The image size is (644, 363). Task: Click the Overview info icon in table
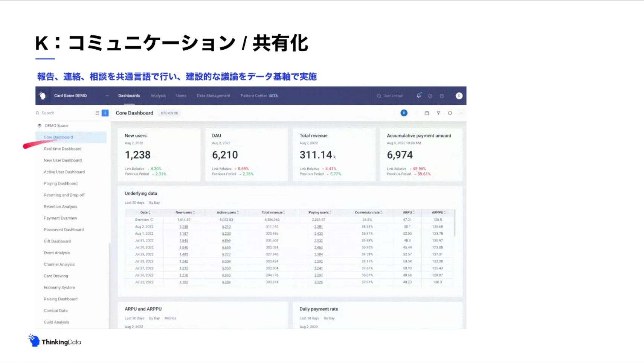[x=152, y=220]
